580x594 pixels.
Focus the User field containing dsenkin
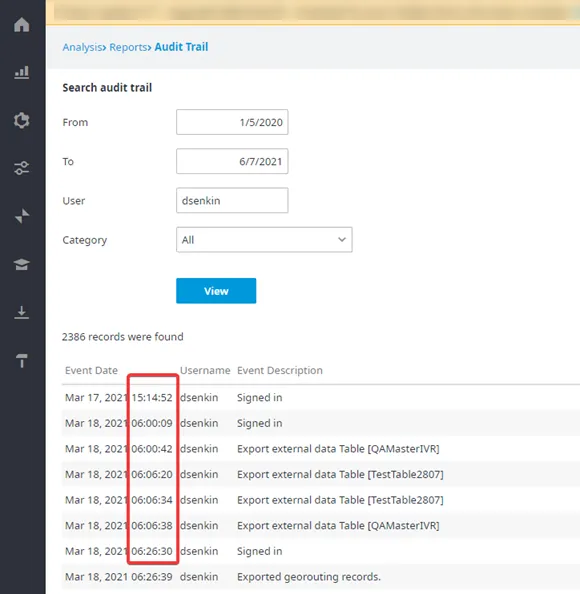pyautogui.click(x=232, y=200)
